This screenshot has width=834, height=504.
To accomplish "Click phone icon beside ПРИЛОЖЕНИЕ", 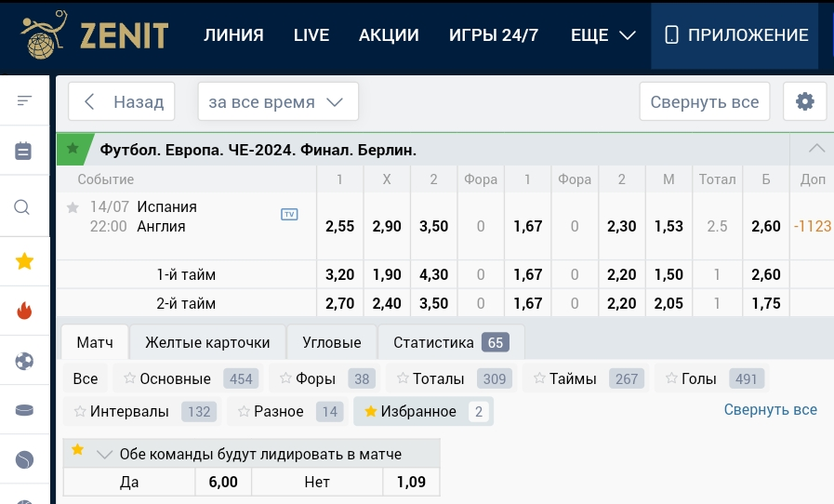I will [672, 35].
